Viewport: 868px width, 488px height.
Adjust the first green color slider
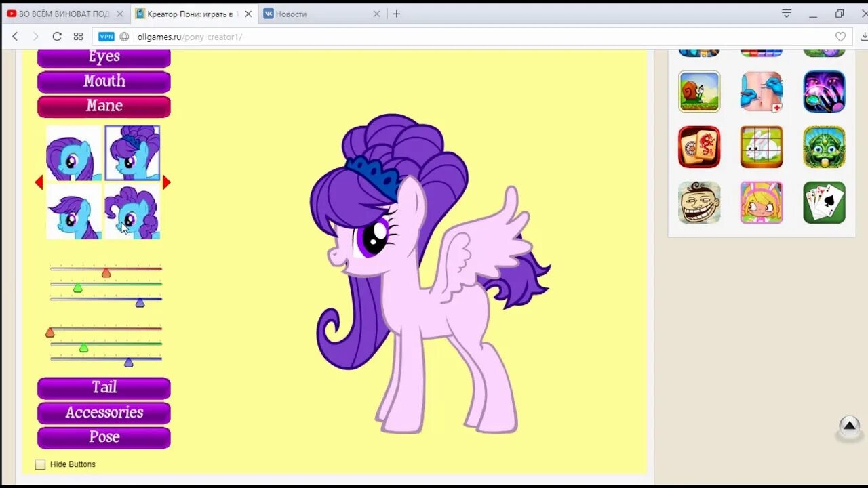78,288
